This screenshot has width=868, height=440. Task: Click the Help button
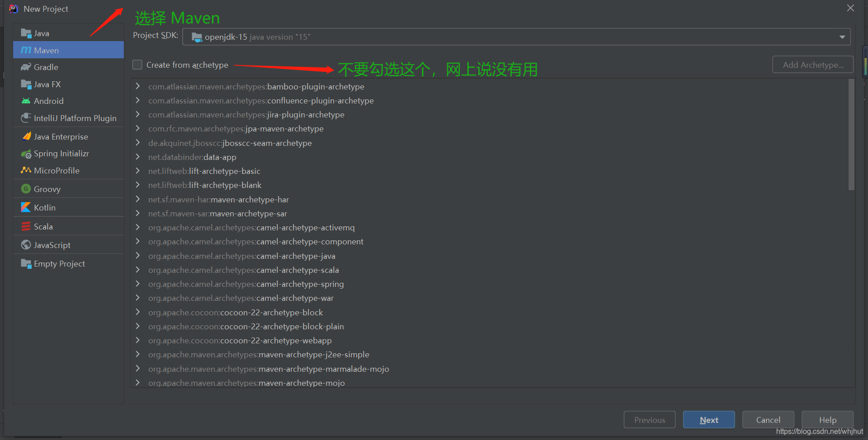click(827, 420)
